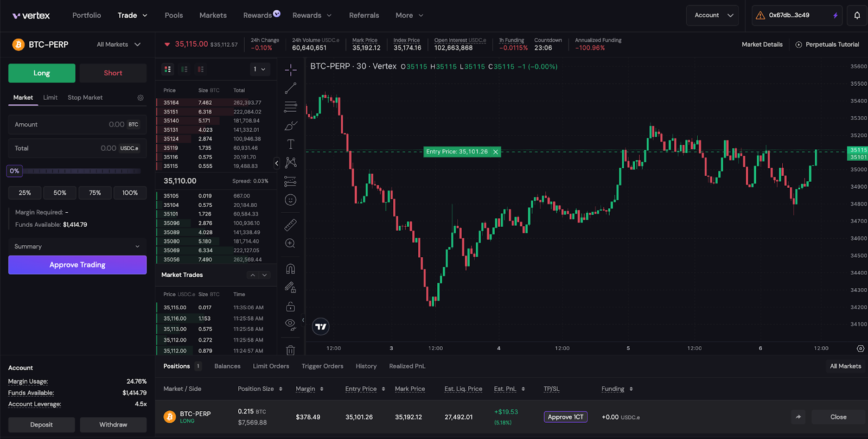Viewport: 868px width, 439px height.
Task: Dismiss the Entry Price line label
Action: coord(495,152)
